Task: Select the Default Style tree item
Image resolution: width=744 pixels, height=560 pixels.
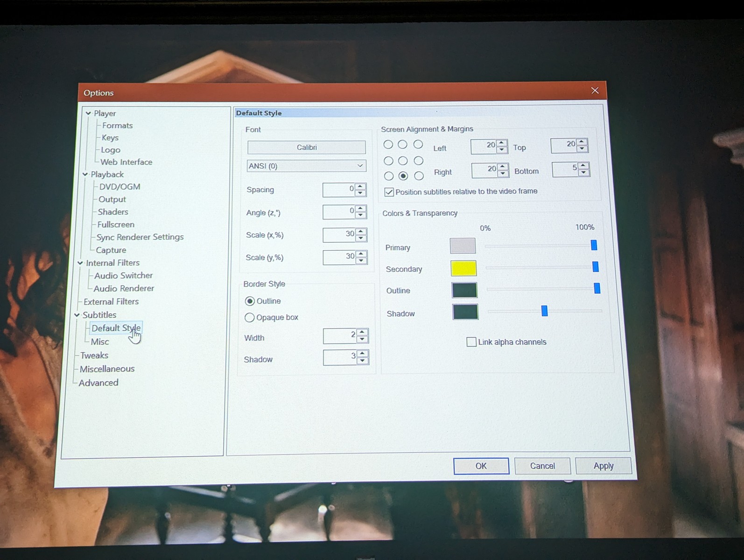Action: [x=116, y=328]
